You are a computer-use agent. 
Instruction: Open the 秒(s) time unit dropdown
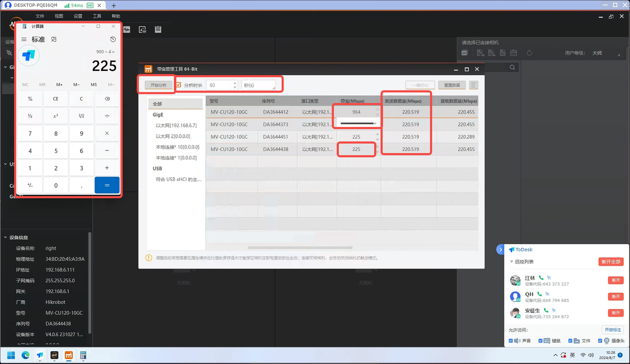258,85
